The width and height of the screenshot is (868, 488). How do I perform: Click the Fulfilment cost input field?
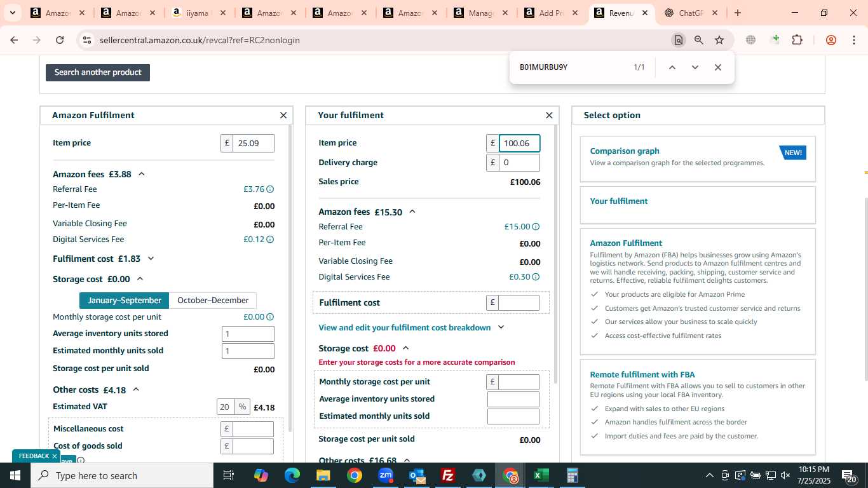click(519, 303)
